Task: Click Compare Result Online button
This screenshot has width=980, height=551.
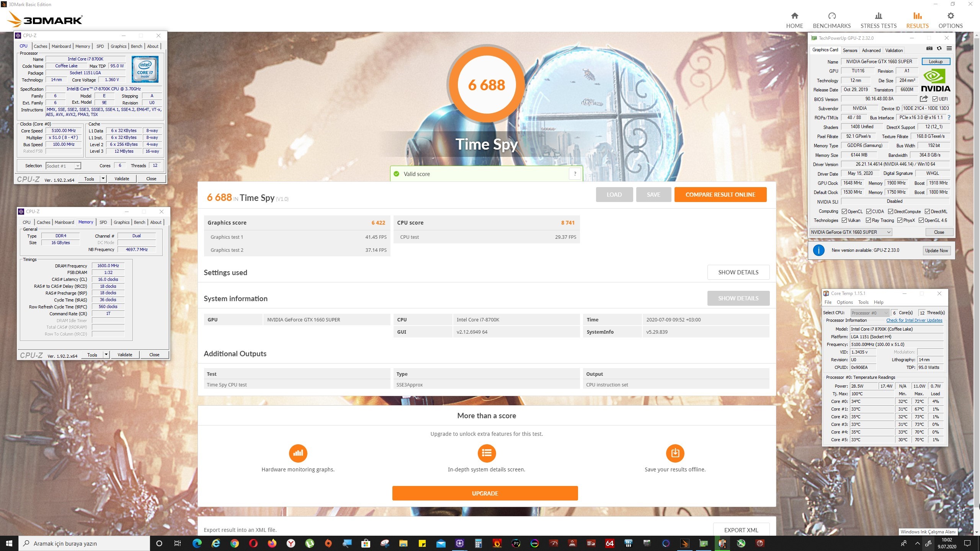Action: click(720, 194)
